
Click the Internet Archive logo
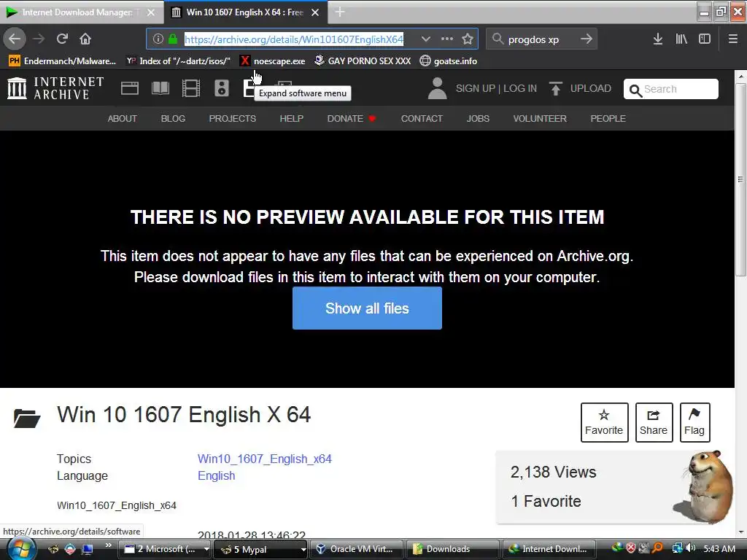(x=55, y=88)
